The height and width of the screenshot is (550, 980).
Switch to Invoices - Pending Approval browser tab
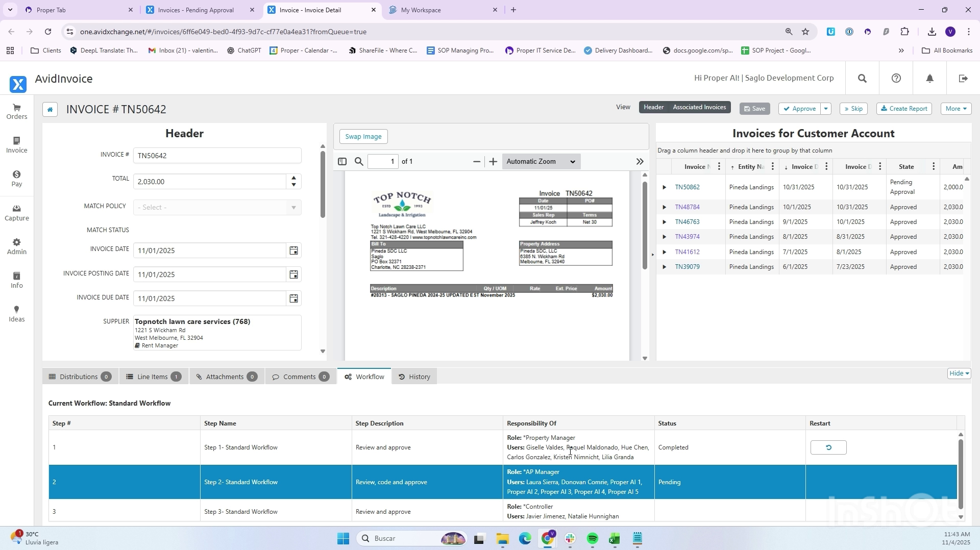(197, 10)
